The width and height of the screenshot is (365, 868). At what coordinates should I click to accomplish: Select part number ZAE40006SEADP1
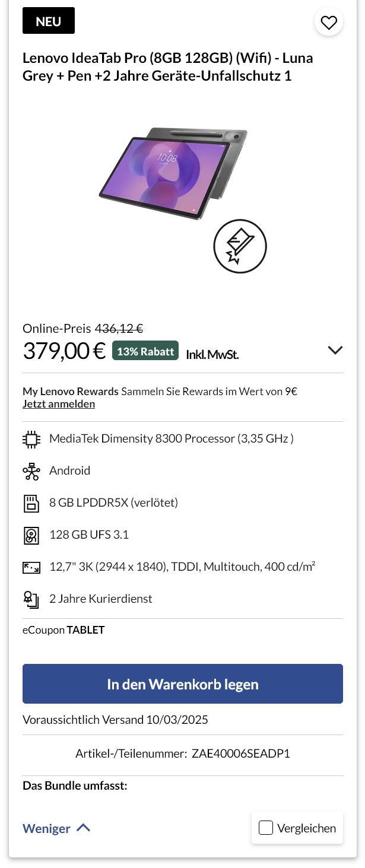pos(240,754)
